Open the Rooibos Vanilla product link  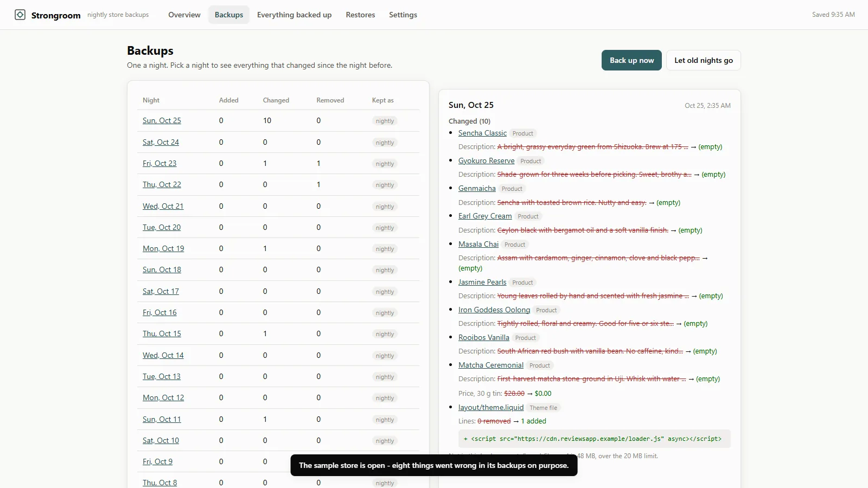tap(484, 337)
